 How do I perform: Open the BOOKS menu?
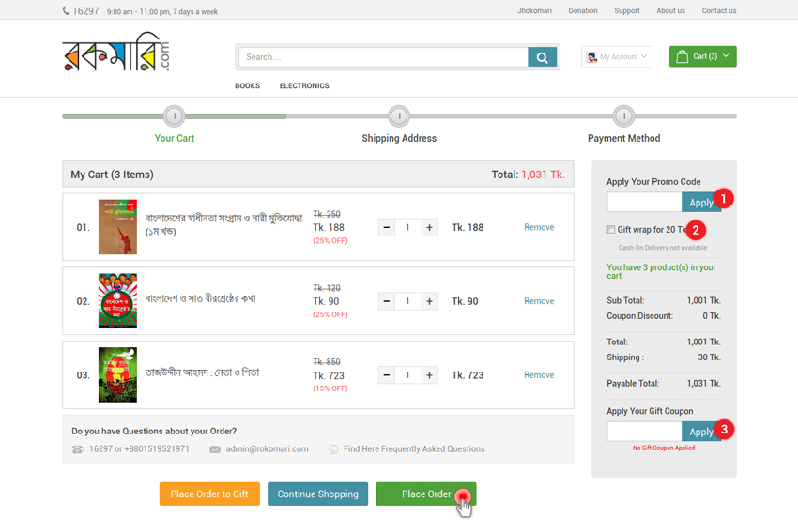tap(247, 86)
